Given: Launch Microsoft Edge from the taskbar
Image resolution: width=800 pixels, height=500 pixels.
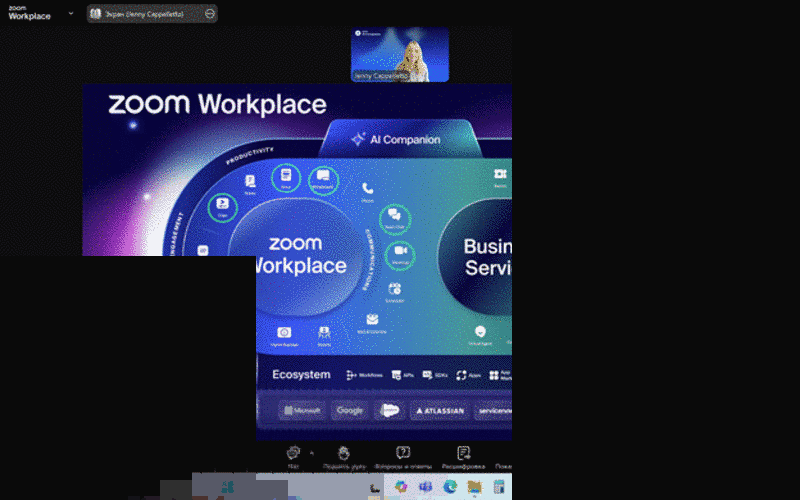Looking at the screenshot, I should [x=450, y=487].
